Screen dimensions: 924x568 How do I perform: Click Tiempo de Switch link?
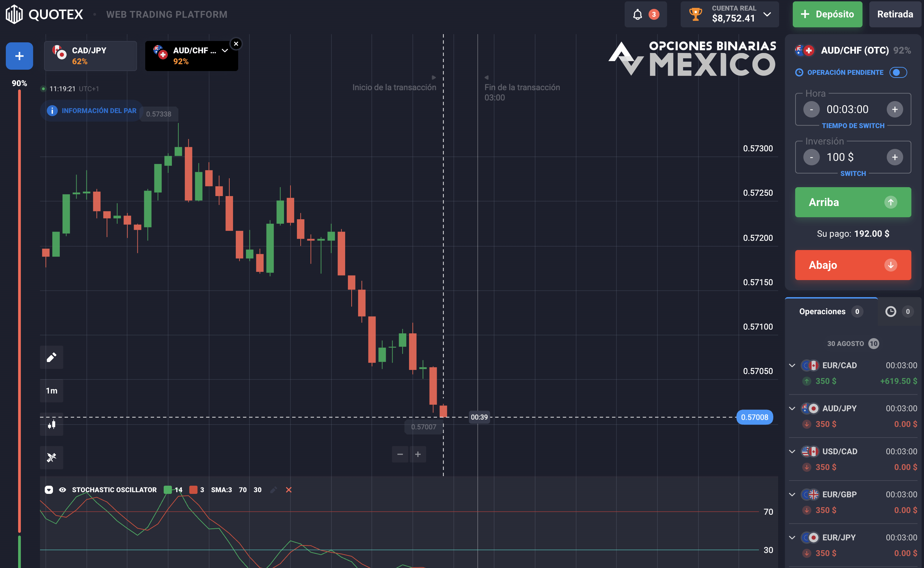853,126
